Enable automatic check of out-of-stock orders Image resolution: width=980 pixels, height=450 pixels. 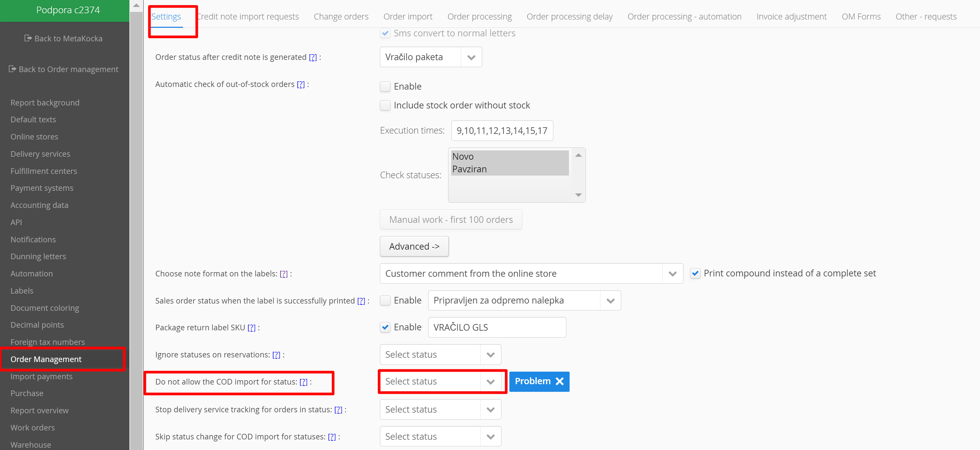point(385,87)
